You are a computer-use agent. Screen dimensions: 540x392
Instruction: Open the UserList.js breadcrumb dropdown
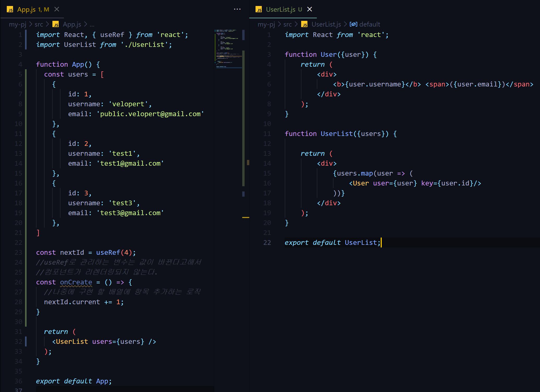(x=326, y=24)
